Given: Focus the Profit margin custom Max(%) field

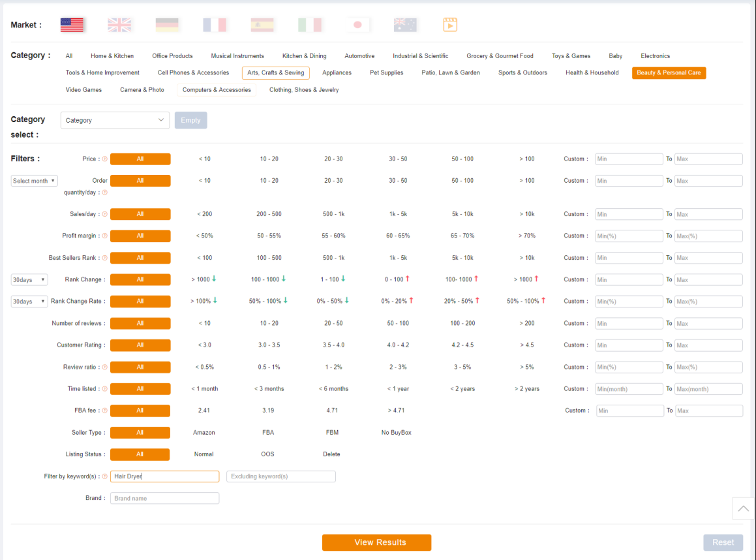Looking at the screenshot, I should pyautogui.click(x=708, y=236).
